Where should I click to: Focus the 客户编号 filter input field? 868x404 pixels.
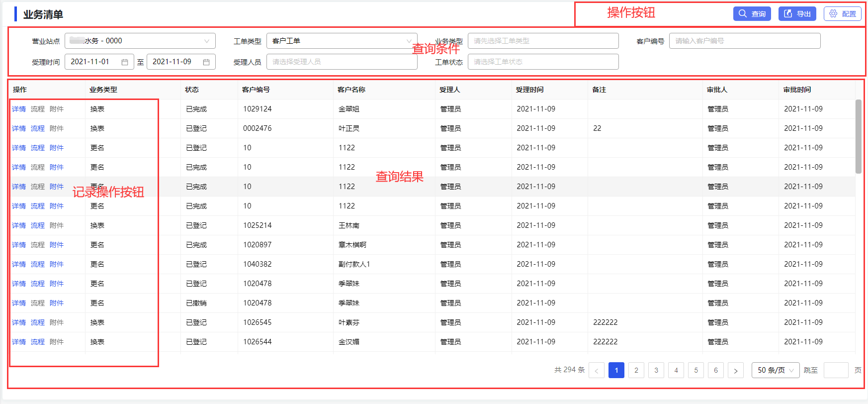(x=745, y=41)
